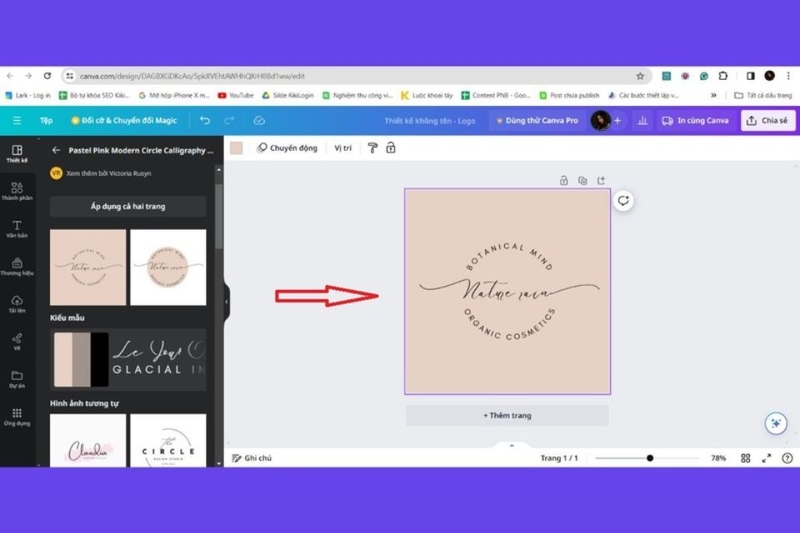Select pink background template thumbnail
This screenshot has width=800, height=533.
pyautogui.click(x=88, y=267)
